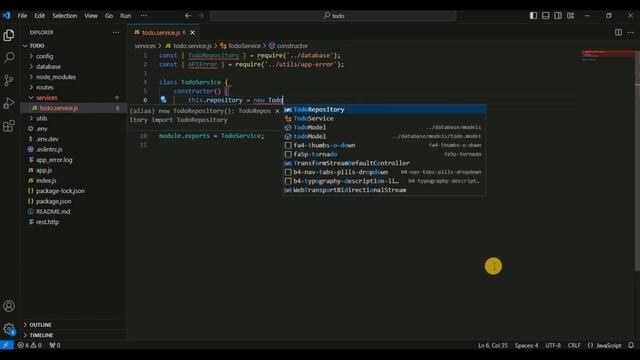Show errors and warnings in status bar
This screenshot has height=360, width=640.
coord(29,345)
